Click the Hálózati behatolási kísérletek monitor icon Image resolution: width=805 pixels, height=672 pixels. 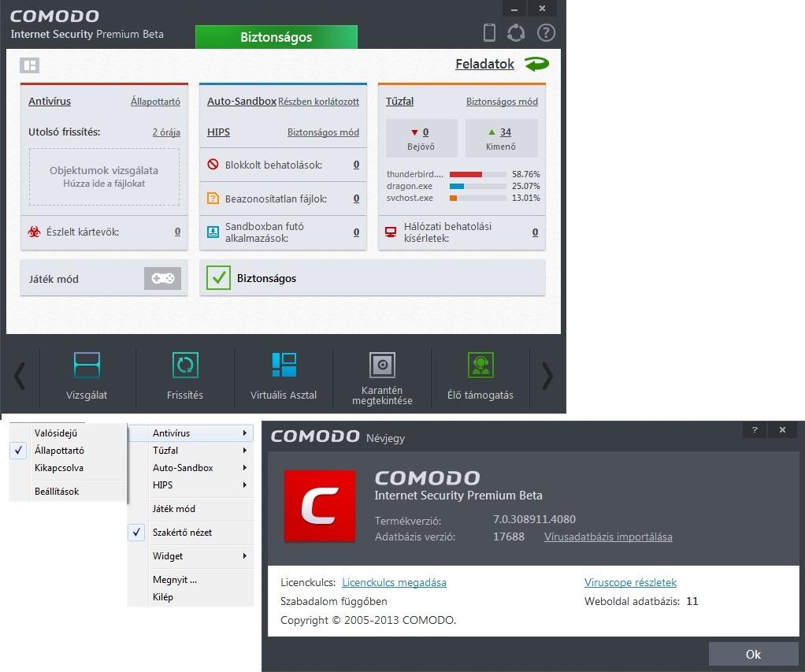pos(391,232)
